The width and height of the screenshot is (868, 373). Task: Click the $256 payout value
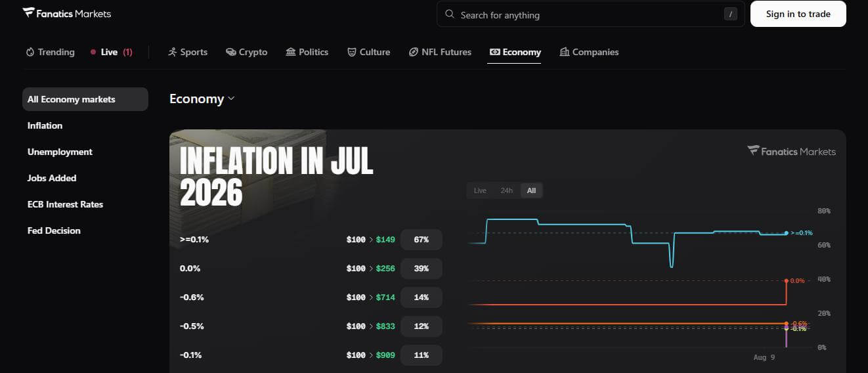point(385,269)
